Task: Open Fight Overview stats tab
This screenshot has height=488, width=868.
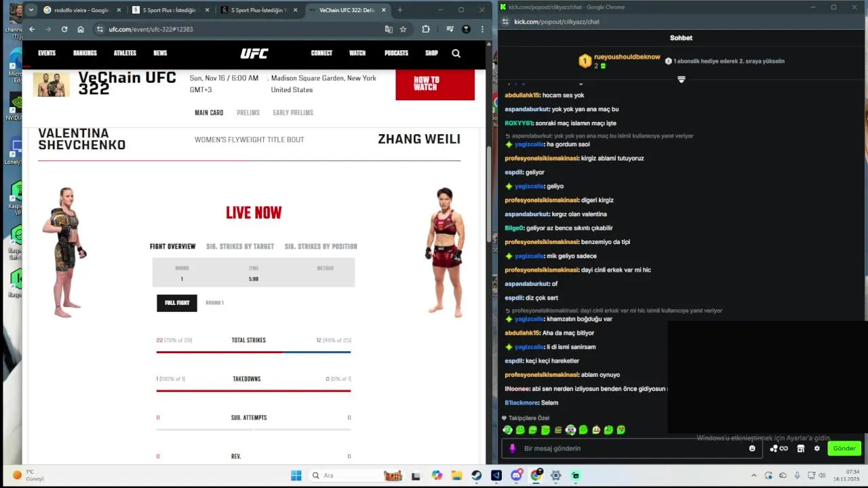Action: click(172, 247)
